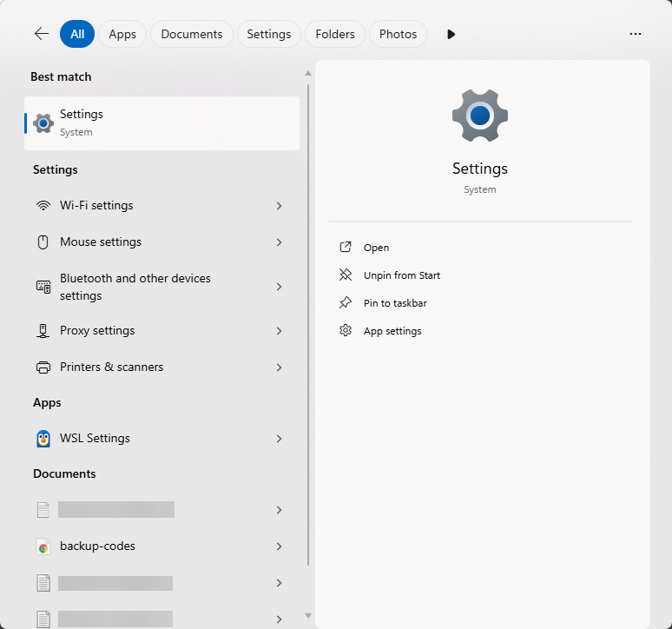Click the Settings gear icon in Best match
Viewport: 672px width, 629px height.
(x=43, y=123)
